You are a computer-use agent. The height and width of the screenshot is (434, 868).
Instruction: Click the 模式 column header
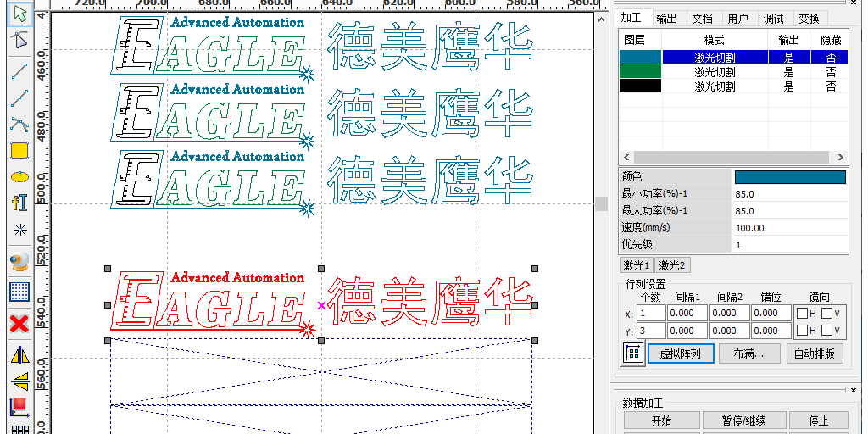coord(715,40)
